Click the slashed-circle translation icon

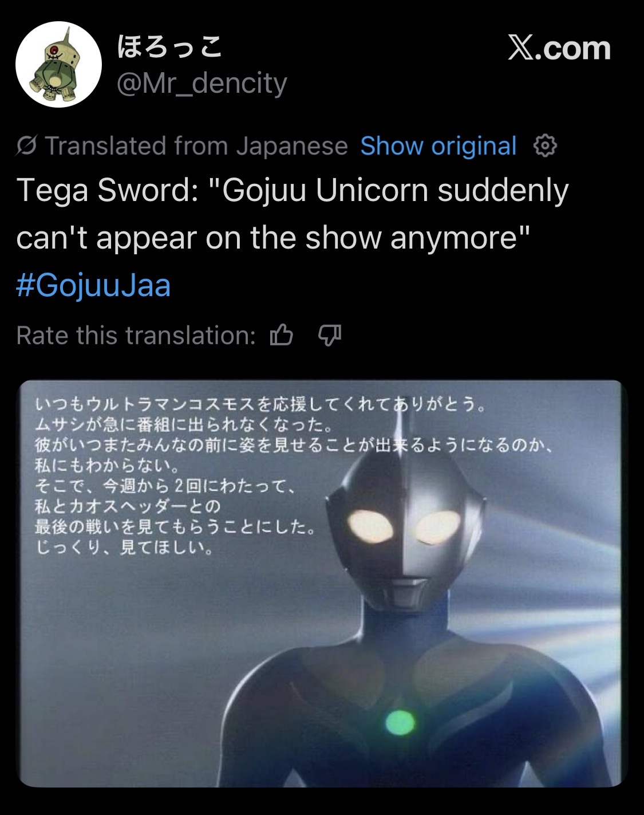tap(26, 147)
